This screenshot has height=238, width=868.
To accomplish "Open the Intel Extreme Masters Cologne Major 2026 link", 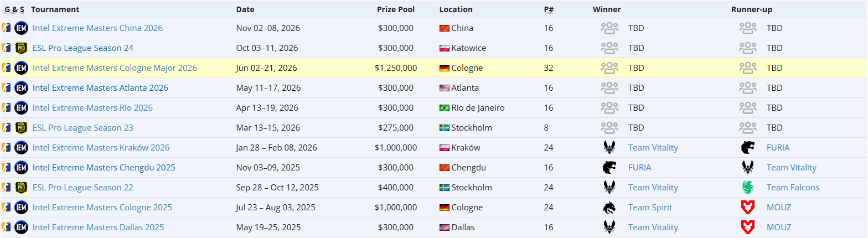I will click(115, 68).
